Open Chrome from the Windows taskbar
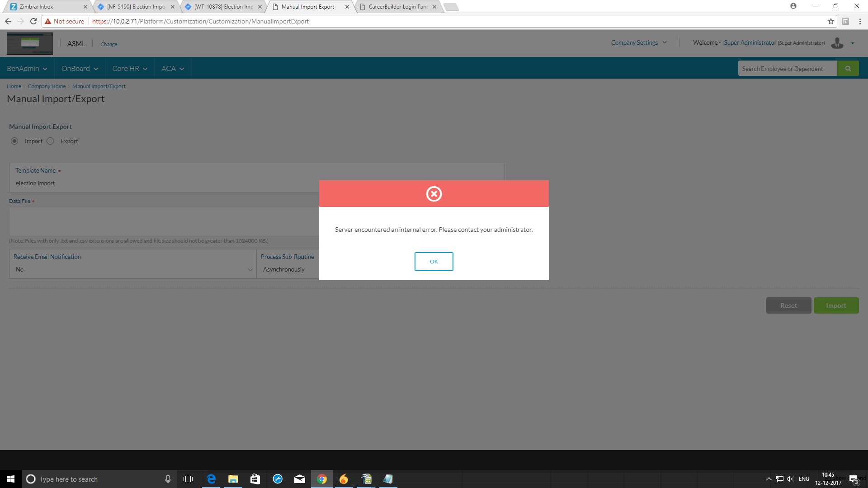This screenshot has width=868, height=488. coord(321,479)
